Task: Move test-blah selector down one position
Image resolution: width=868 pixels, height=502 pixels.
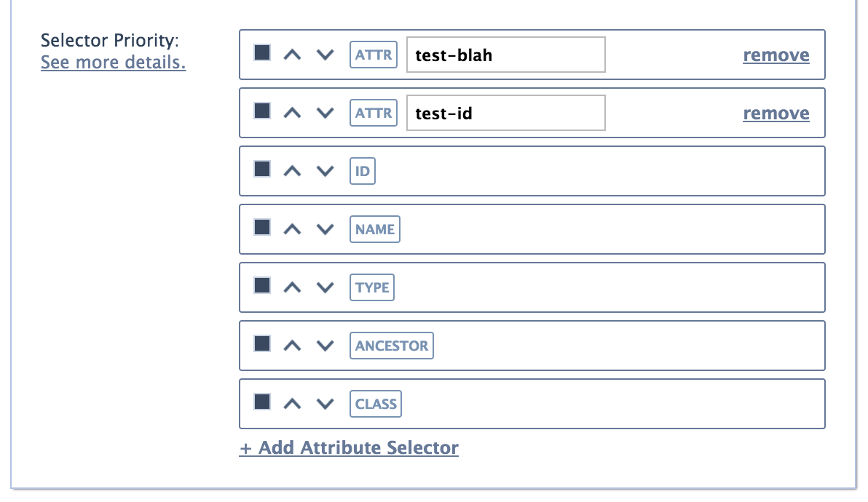Action: [x=325, y=55]
